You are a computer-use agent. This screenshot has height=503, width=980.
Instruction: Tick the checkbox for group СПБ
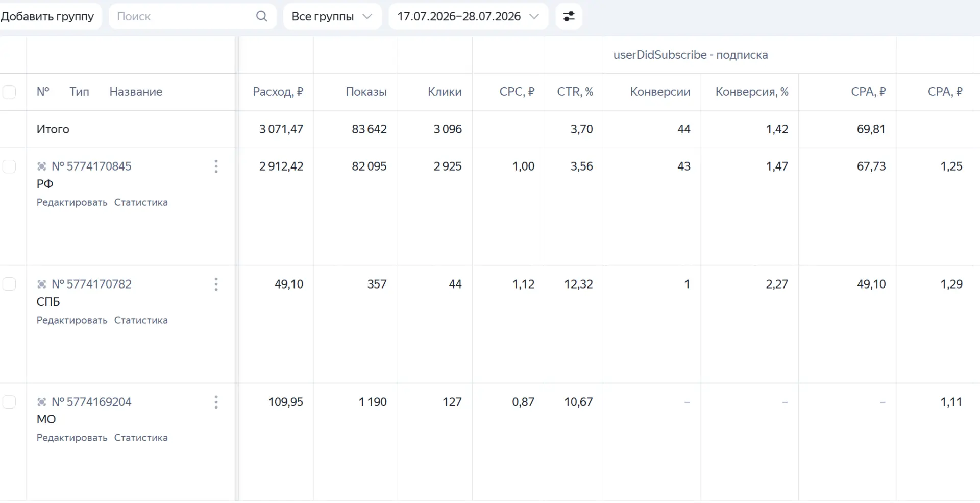click(x=9, y=284)
